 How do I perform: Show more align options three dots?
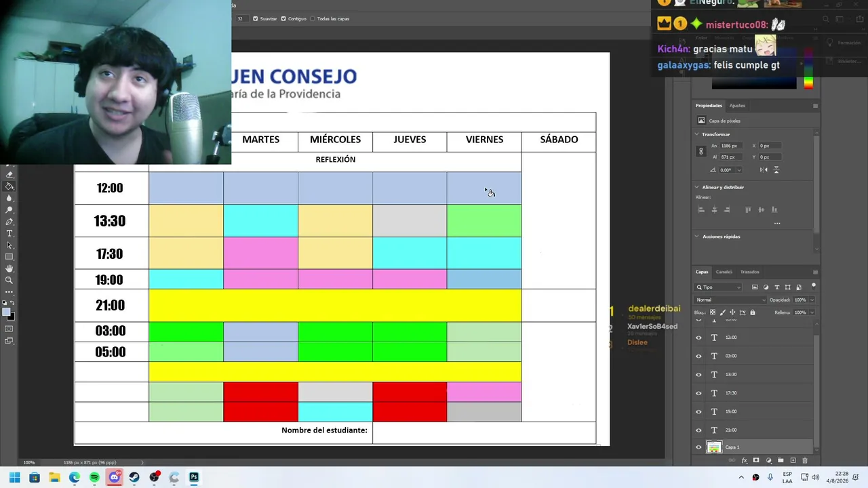click(777, 223)
